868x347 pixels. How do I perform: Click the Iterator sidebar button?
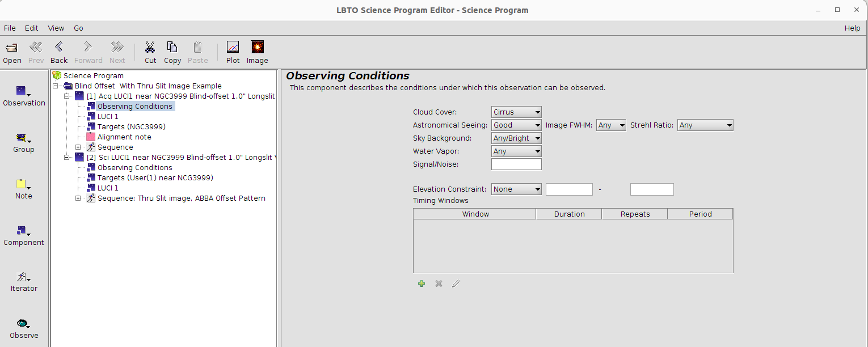click(23, 278)
